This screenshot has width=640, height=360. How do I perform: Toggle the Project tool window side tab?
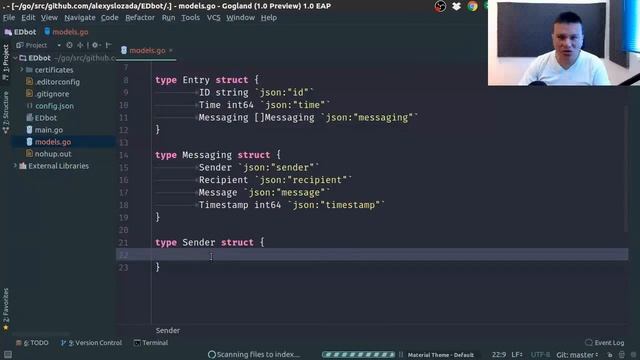pyautogui.click(x=6, y=62)
